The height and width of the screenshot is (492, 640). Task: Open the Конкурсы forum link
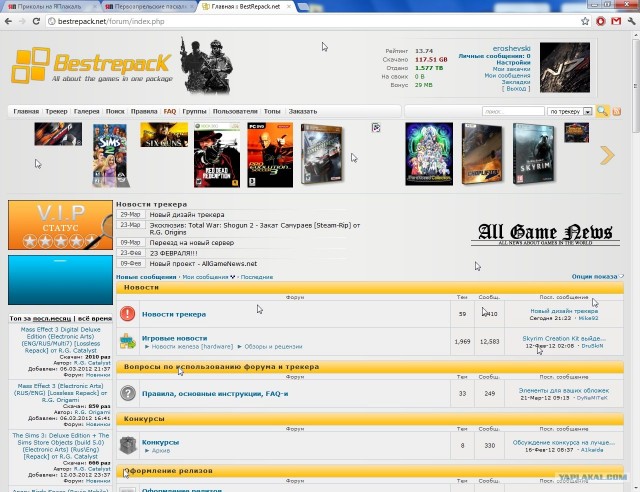[x=160, y=442]
